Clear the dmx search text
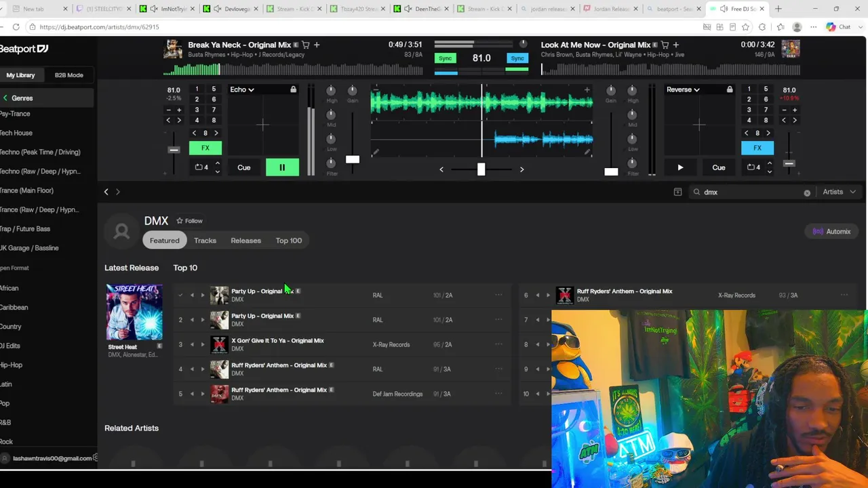Image resolution: width=868 pixels, height=488 pixels. point(807,192)
